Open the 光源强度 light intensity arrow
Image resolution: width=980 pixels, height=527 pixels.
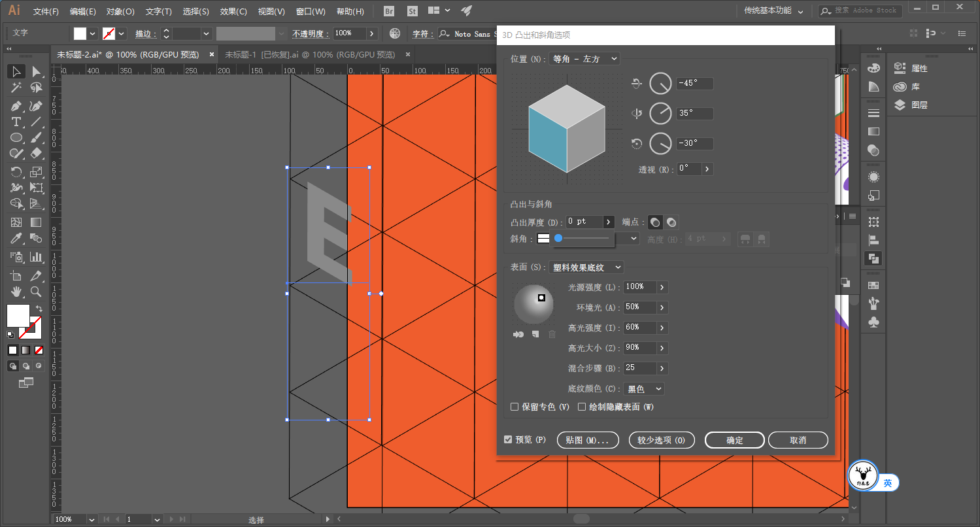(662, 287)
